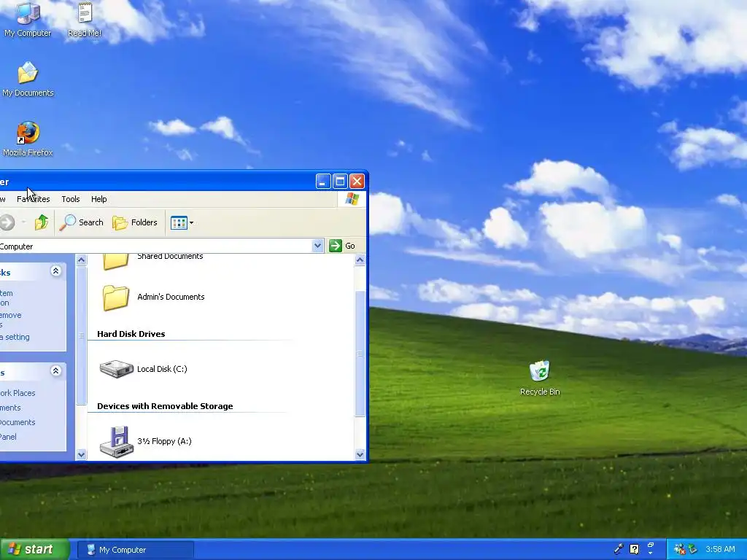Expand the address bar dropdown arrow
Viewport: 747px width, 560px height.
pos(318,246)
